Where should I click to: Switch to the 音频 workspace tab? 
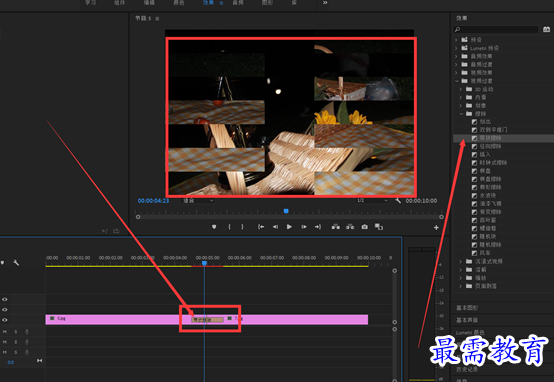[238, 2]
